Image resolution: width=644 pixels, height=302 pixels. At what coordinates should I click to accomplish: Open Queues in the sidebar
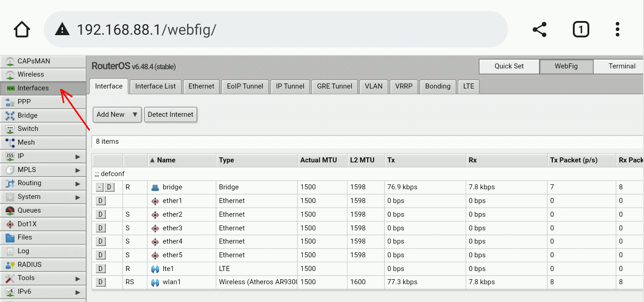pyautogui.click(x=43, y=210)
